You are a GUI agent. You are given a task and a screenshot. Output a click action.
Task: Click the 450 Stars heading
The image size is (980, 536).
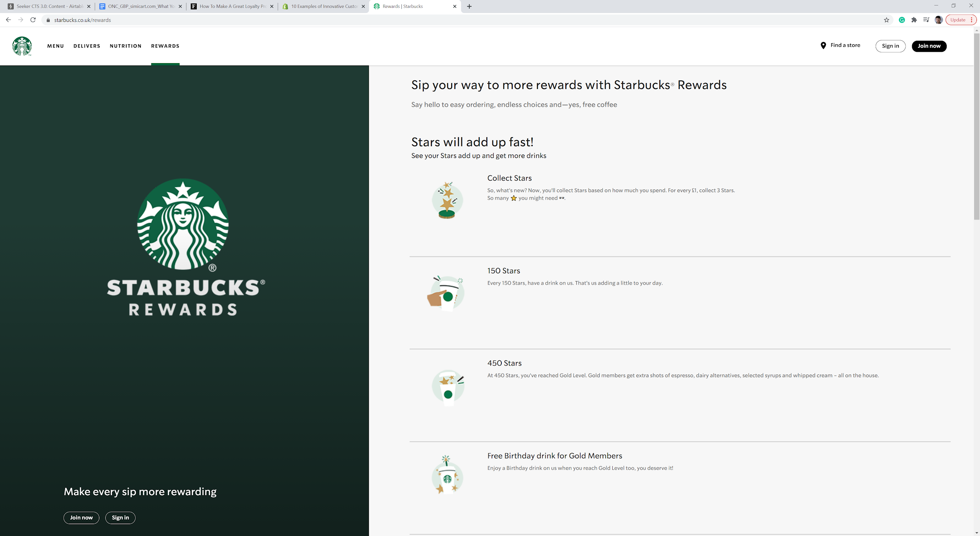[x=505, y=363]
